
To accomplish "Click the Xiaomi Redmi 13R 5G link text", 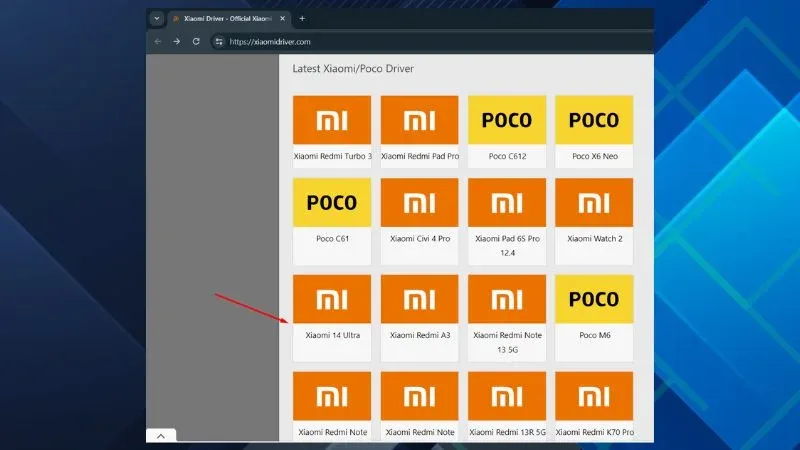I will [x=507, y=432].
